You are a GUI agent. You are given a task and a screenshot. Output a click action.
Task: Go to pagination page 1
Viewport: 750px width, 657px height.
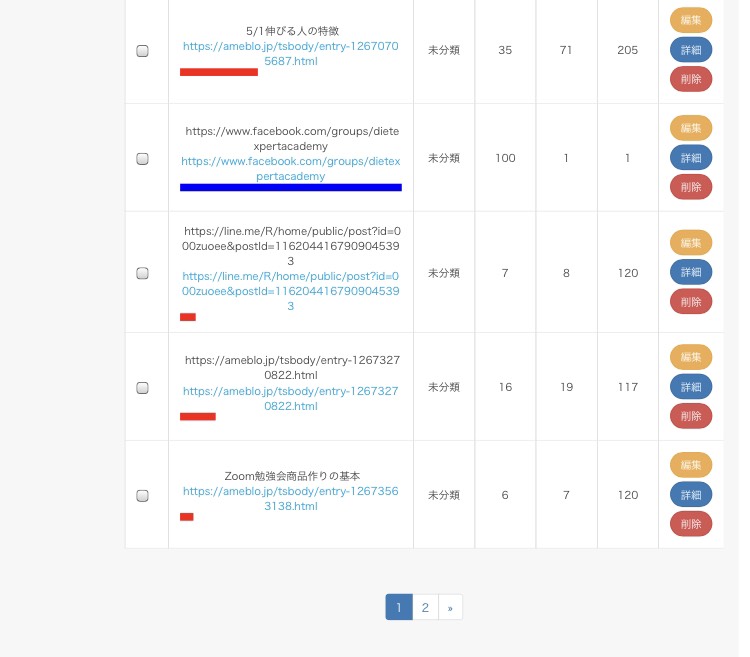[x=399, y=607]
